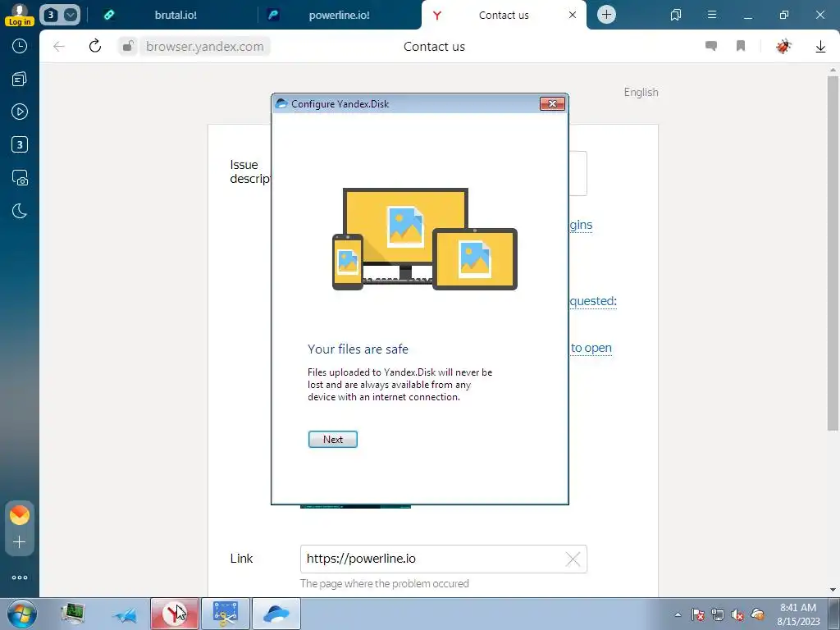Image resolution: width=840 pixels, height=630 pixels.
Task: Open the Windows Start menu
Action: (x=22, y=614)
